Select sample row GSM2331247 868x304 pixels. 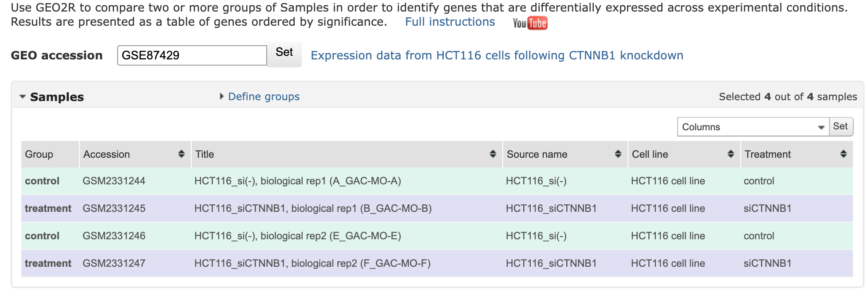114,263
